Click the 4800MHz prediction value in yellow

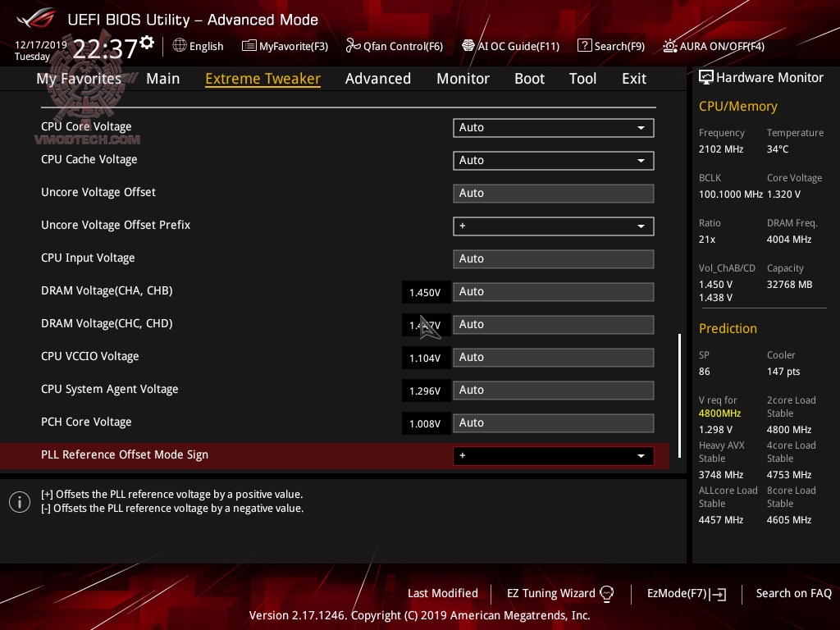coord(719,413)
